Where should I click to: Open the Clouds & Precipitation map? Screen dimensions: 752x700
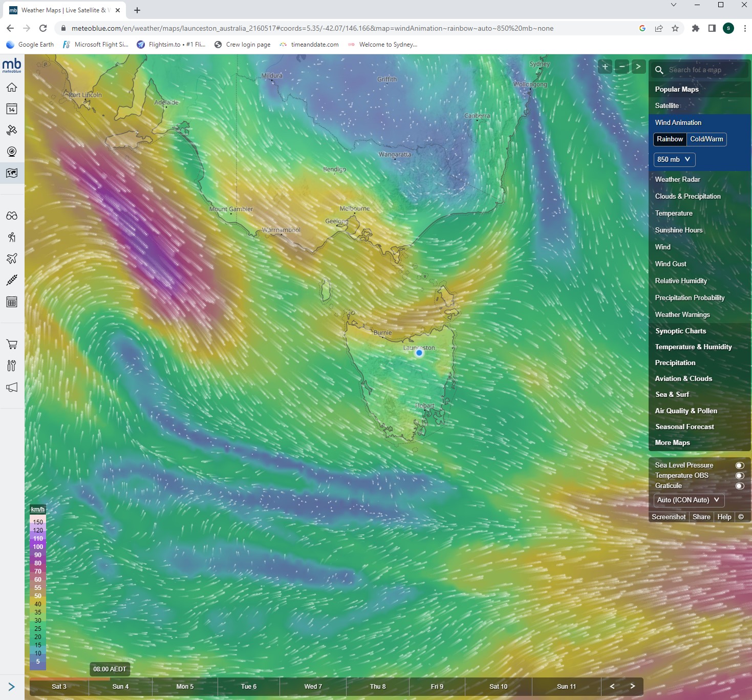pos(687,196)
